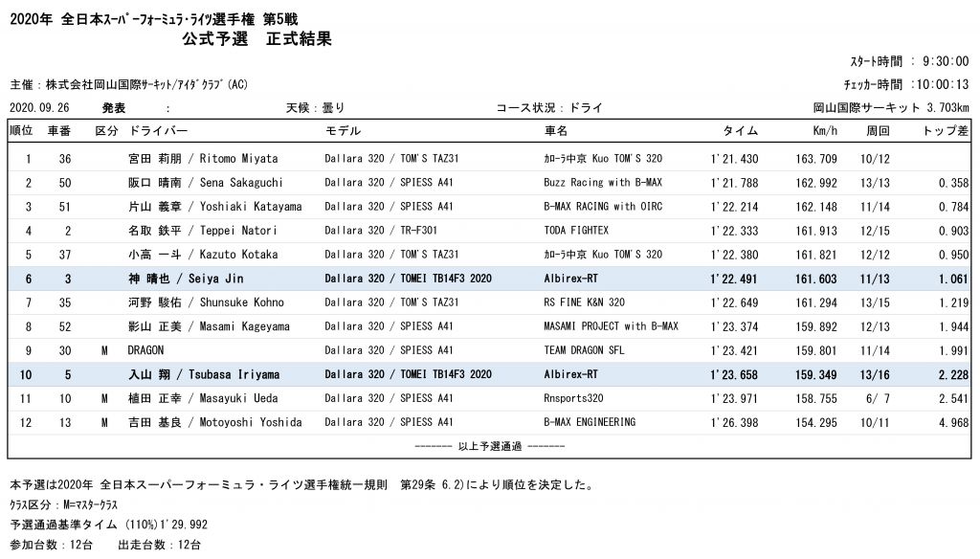The width and height of the screenshot is (980, 559).
Task: Select lap time 1'26.398
Action: click(734, 423)
